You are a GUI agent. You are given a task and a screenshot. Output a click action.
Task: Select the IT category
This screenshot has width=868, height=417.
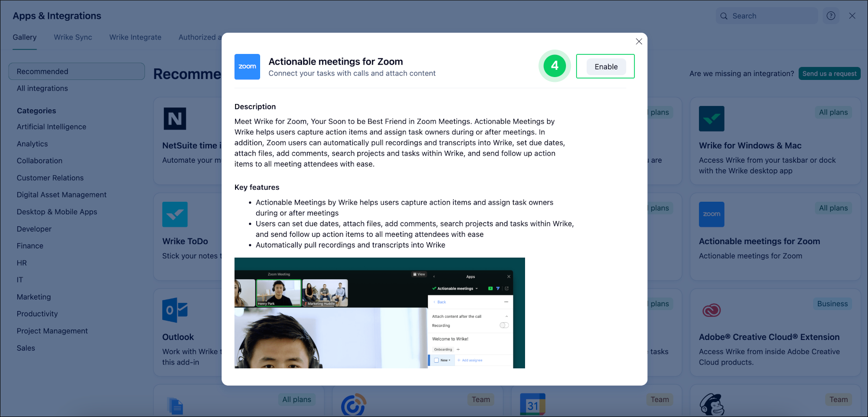[x=20, y=280]
